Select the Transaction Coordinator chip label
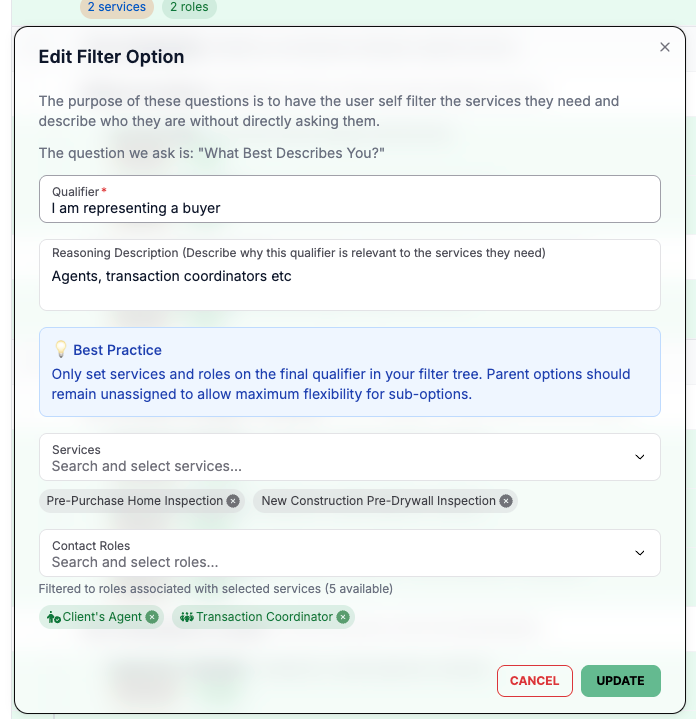 [x=265, y=617]
